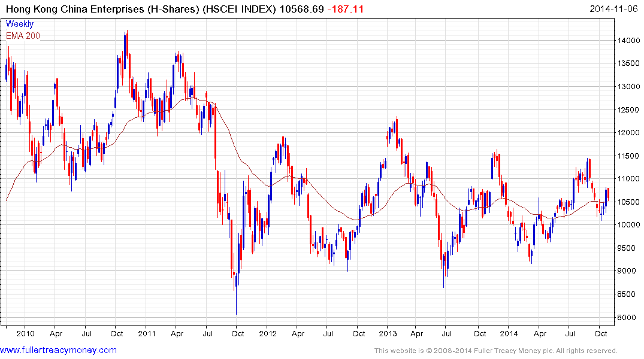Click the 2010 year label on time axis
644x359 pixels.
pos(25,333)
